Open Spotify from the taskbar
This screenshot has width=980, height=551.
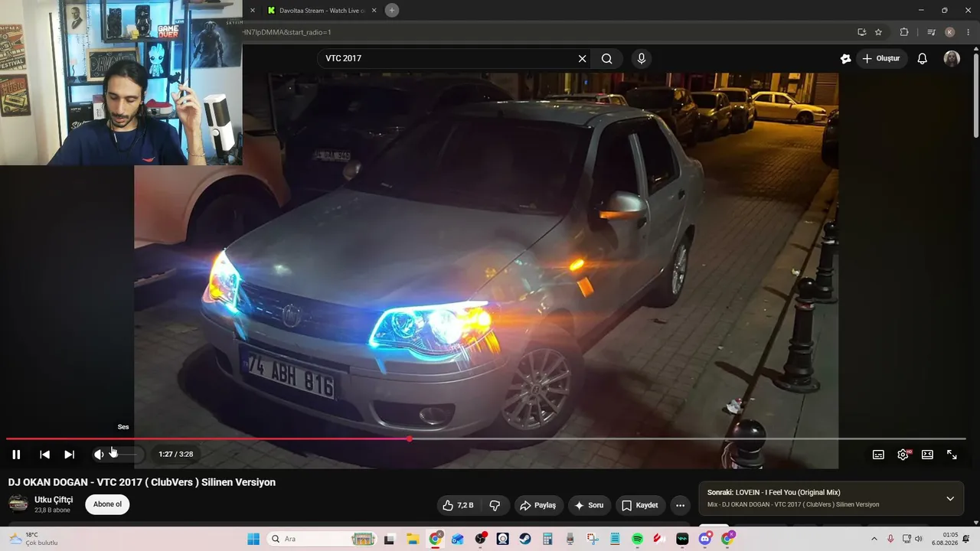pyautogui.click(x=638, y=539)
